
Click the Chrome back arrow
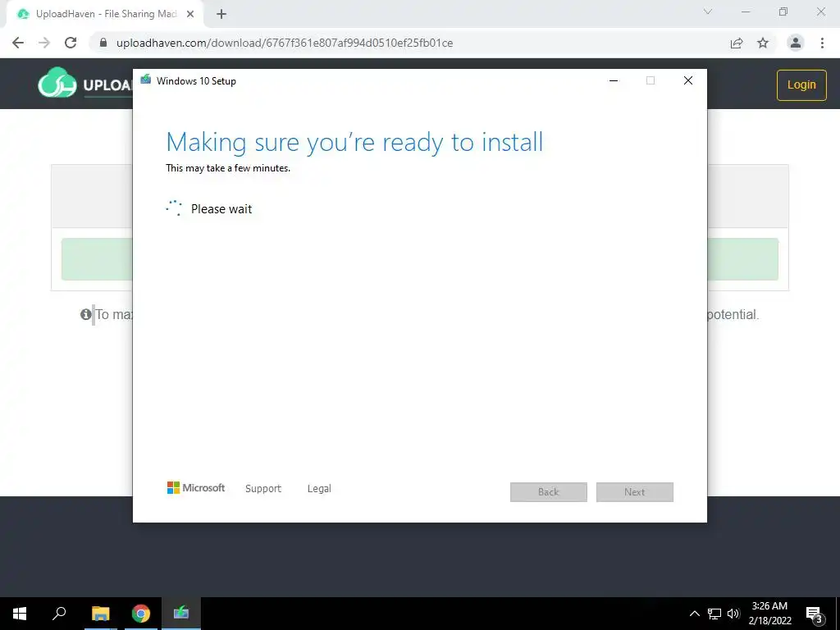[x=18, y=43]
